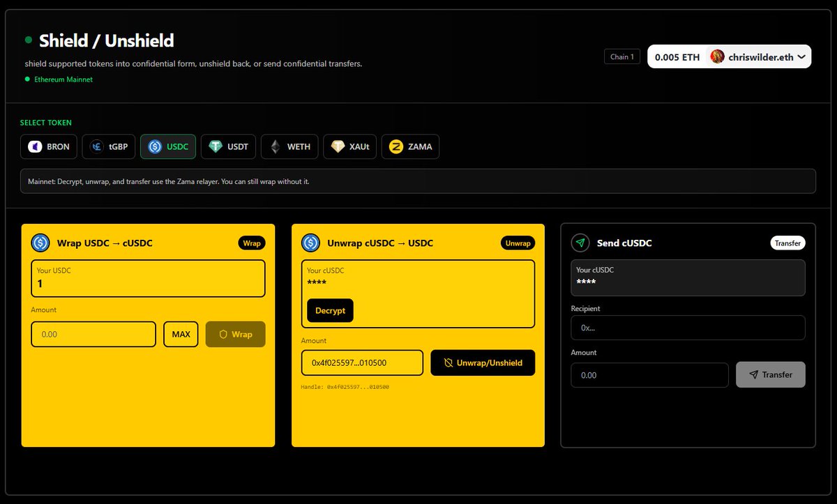Viewport: 837px width, 504px height.
Task: Select the XAUt token
Action: 349,146
